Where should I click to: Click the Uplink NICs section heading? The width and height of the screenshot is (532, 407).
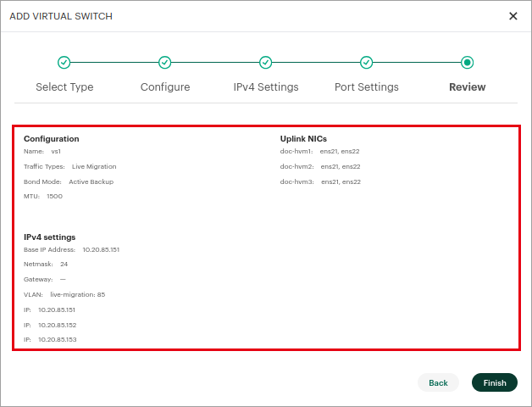tap(303, 138)
